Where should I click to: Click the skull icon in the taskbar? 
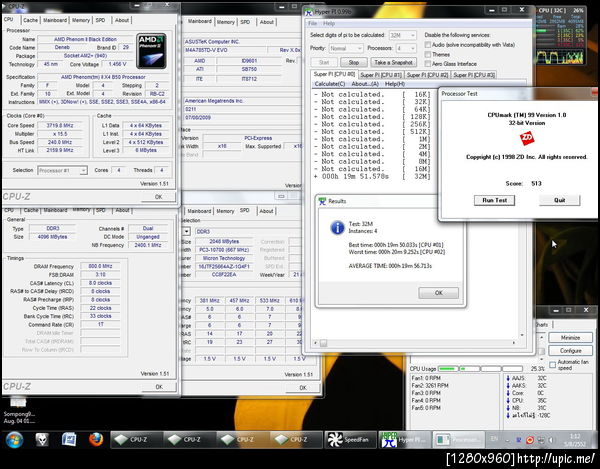[x=42, y=439]
